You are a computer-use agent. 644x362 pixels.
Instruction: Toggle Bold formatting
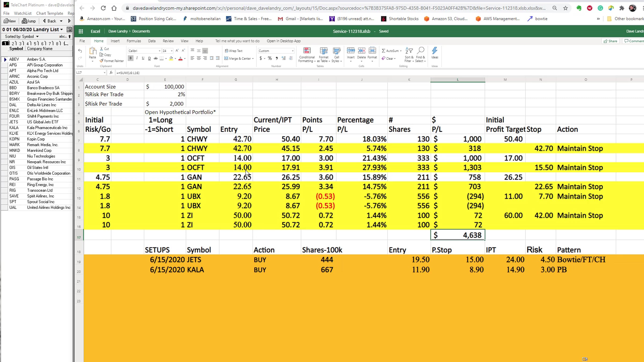click(131, 58)
